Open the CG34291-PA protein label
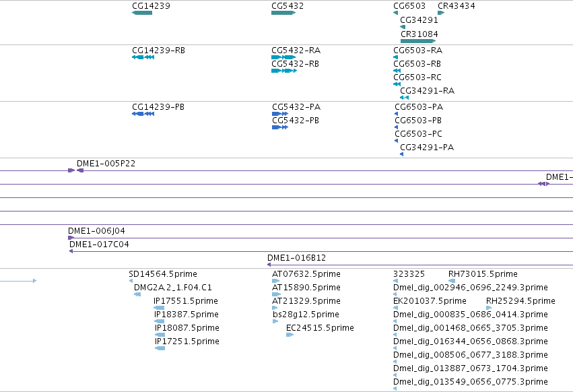The height and width of the screenshot is (392, 573). point(427,147)
